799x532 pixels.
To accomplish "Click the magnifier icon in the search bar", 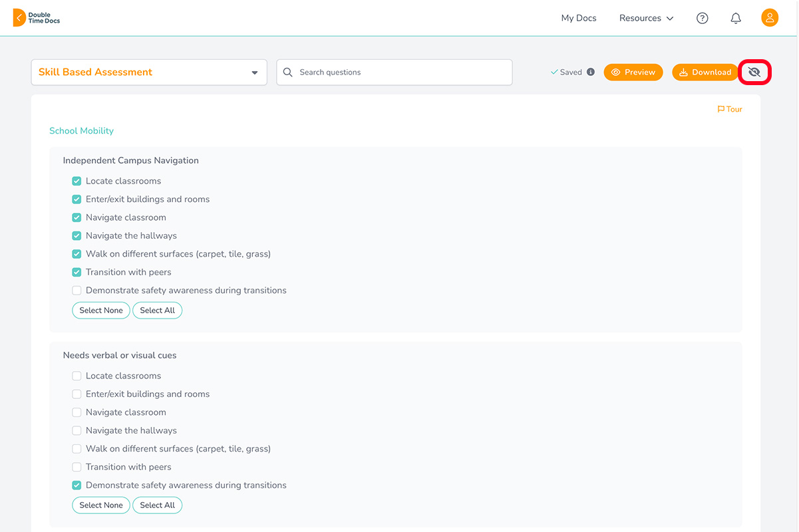I will [287, 72].
